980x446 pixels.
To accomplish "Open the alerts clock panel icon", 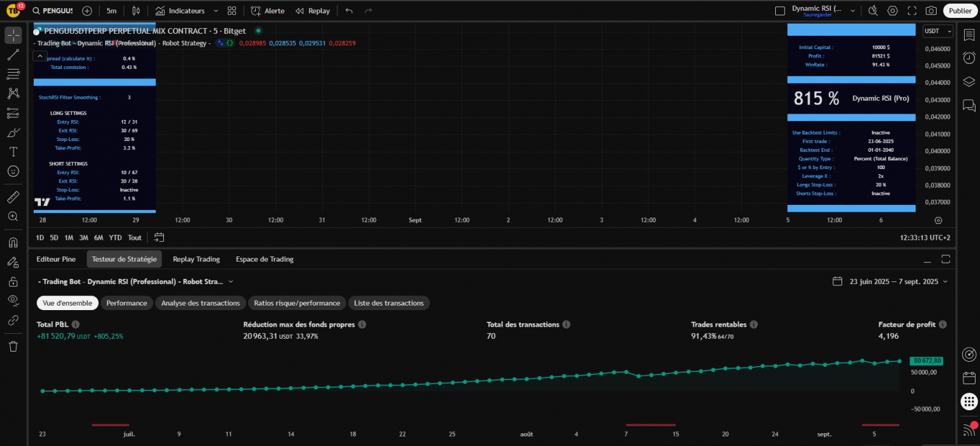I will tap(969, 58).
